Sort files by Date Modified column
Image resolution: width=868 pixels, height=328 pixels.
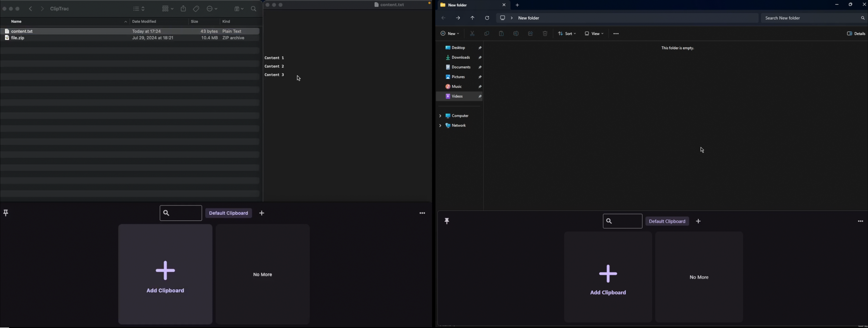coord(144,22)
